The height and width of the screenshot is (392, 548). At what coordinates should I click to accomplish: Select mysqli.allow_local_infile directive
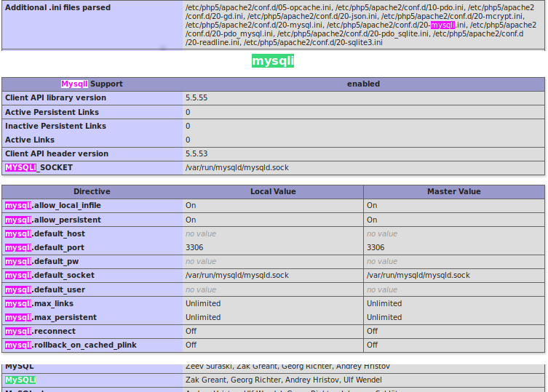(53, 205)
